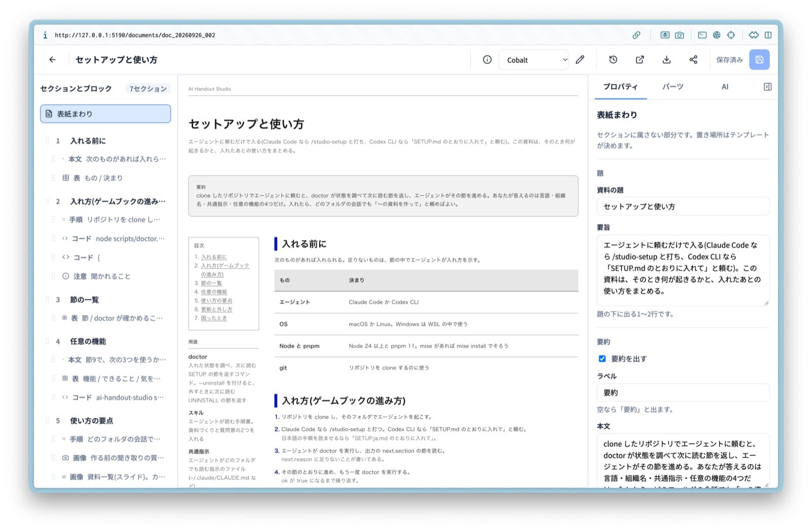Open the Cobalt theme dropdown
The height and width of the screenshot is (531, 812).
534,60
